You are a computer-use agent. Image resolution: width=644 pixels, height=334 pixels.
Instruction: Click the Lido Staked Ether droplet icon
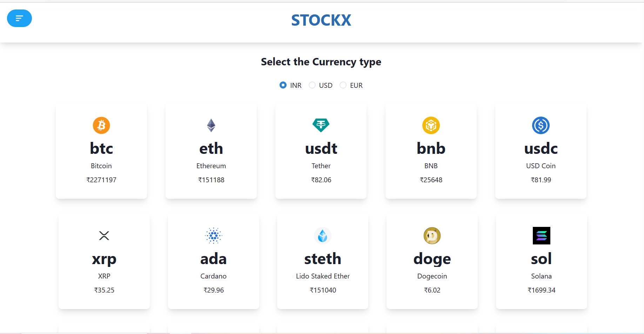coord(323,236)
